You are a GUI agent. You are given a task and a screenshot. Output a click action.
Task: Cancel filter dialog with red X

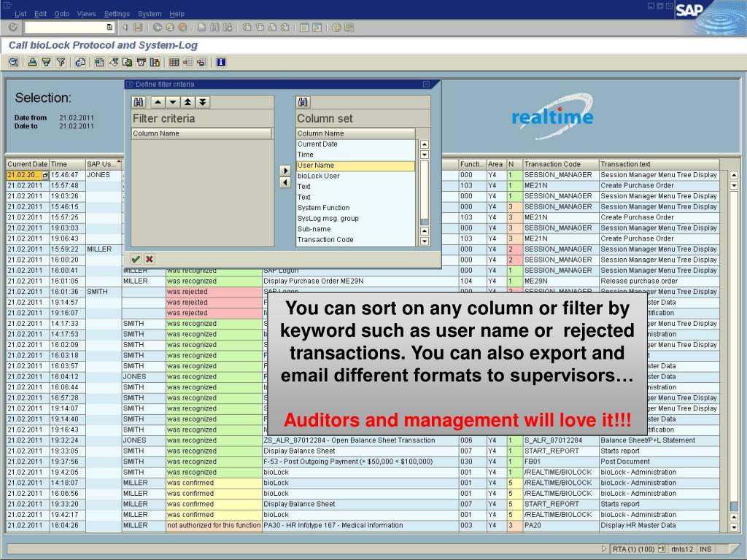click(x=149, y=259)
